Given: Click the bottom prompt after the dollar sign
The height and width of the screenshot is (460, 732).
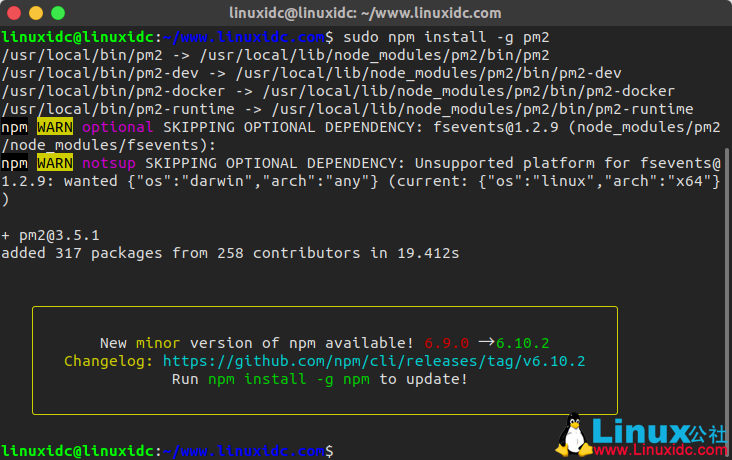Looking at the screenshot, I should tap(341, 451).
